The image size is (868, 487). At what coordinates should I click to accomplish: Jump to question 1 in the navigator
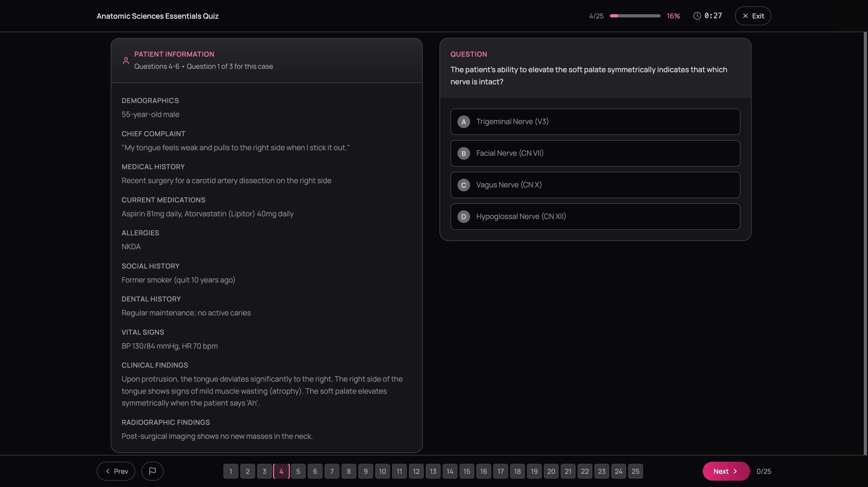point(231,471)
